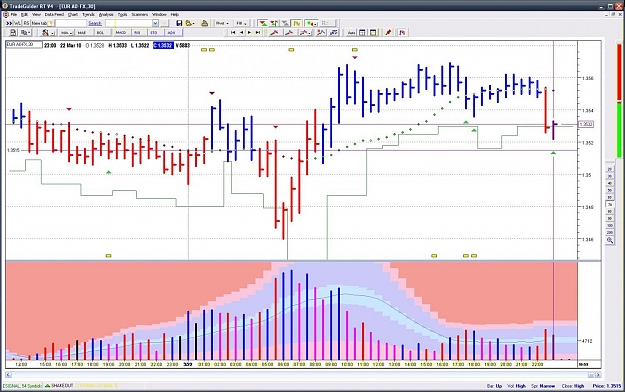Open the chart tools dropdown icon
Image resolution: width=625 pixels, height=392 pixels.
click(47, 32)
